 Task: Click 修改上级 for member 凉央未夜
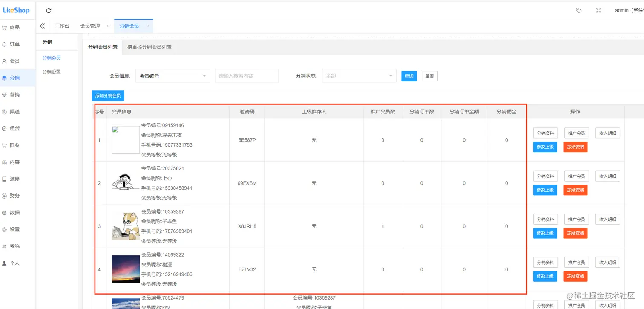tap(545, 147)
